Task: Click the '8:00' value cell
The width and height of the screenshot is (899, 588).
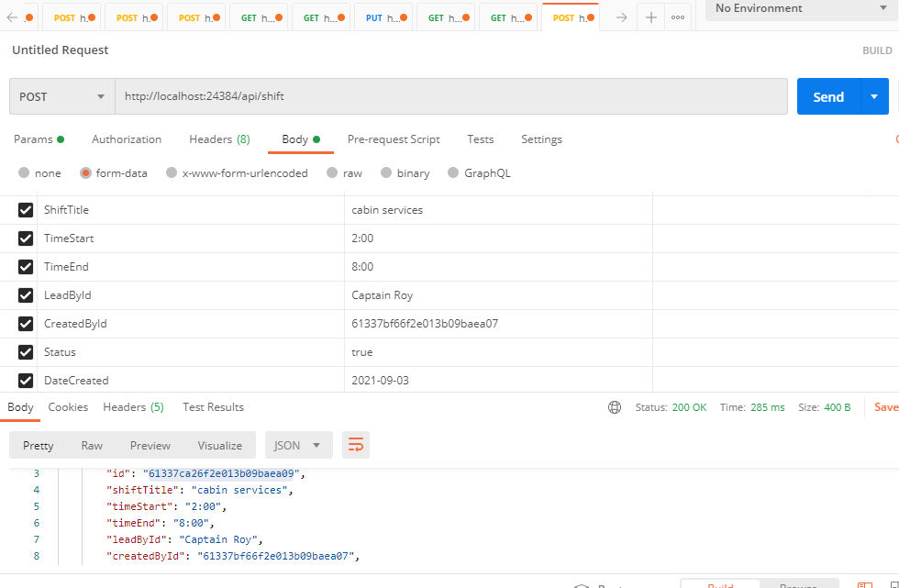Action: pos(498,267)
